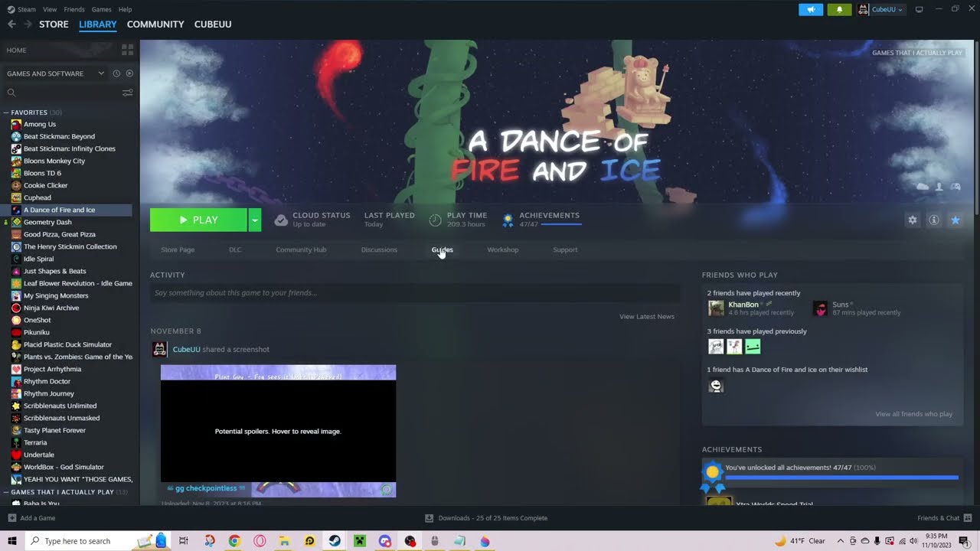Toggle favorite star icon for this game

click(x=955, y=220)
